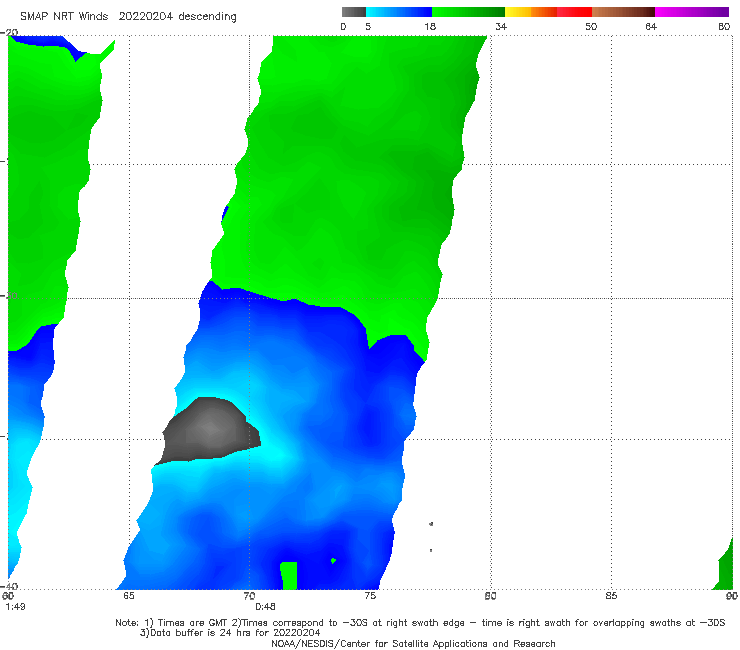Click the color bar label "5"

click(368, 27)
